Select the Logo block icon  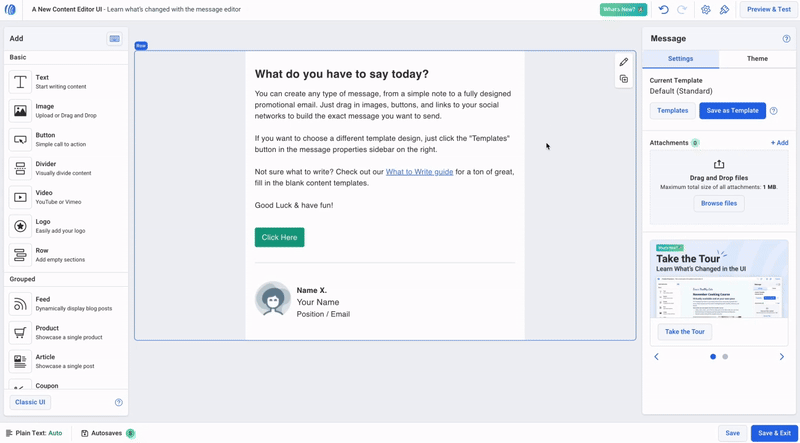tap(20, 226)
